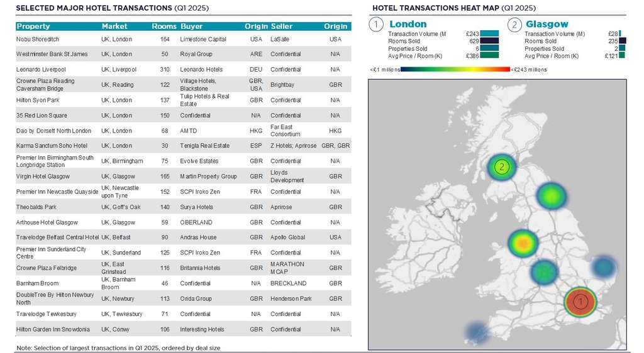Click the circled 2 beside Glasgow heading
Viewport: 644px width, 353px height.
pyautogui.click(x=514, y=24)
